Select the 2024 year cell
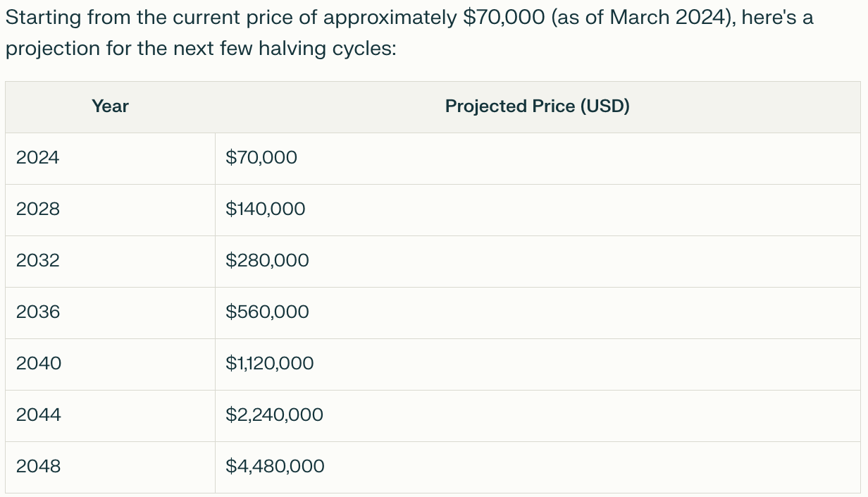The height and width of the screenshot is (497, 868). [110, 159]
